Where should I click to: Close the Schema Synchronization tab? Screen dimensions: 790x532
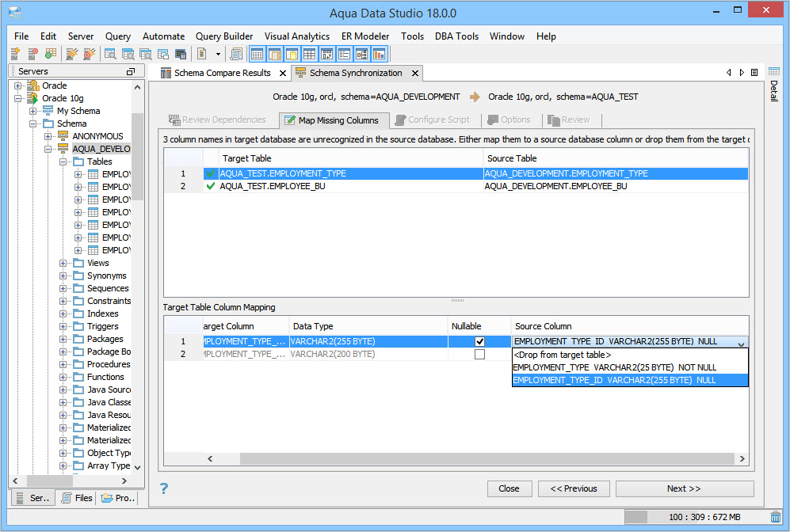pos(414,73)
